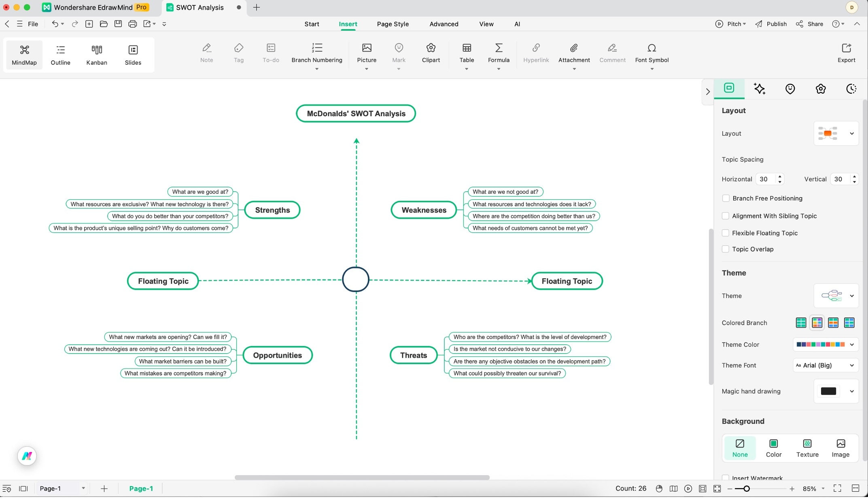868x499 pixels.
Task: Switch to Outline view mode
Action: click(60, 55)
